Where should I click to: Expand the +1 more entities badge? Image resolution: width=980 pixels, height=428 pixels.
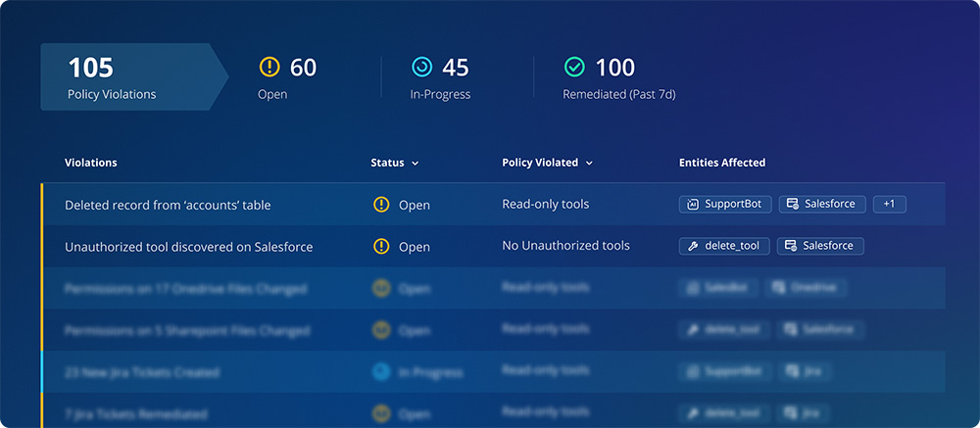click(x=889, y=205)
